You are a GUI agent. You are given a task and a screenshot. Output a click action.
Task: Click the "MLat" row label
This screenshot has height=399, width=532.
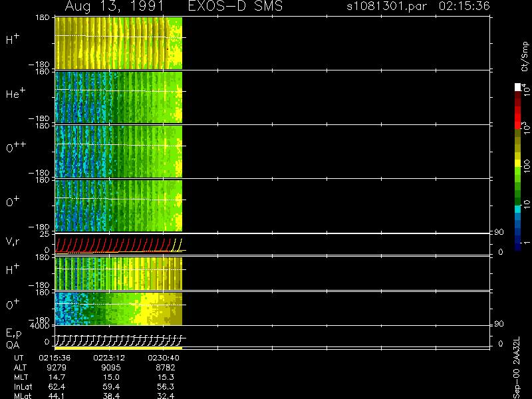point(23,396)
